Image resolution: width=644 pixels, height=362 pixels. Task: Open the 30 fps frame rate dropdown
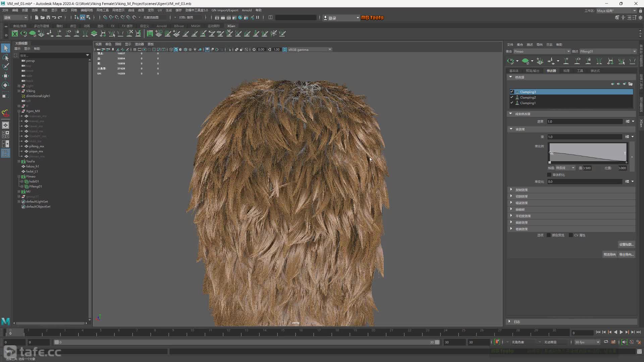587,342
